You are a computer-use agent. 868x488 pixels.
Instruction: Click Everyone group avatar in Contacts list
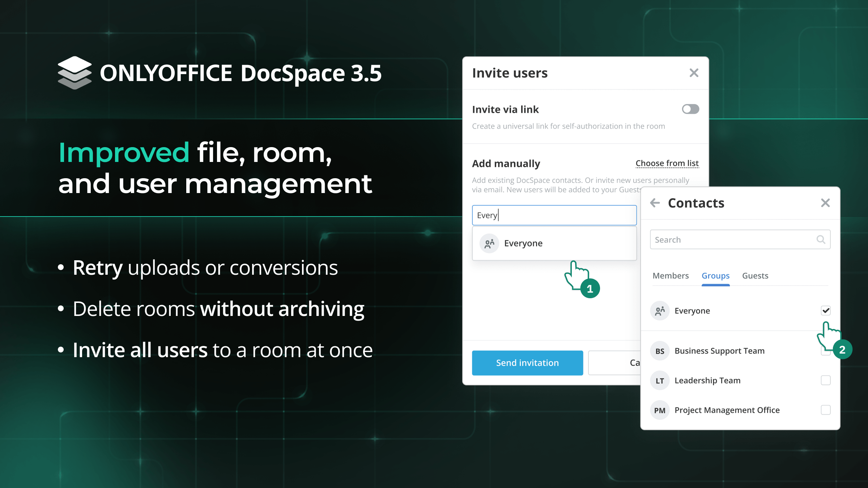pos(660,311)
